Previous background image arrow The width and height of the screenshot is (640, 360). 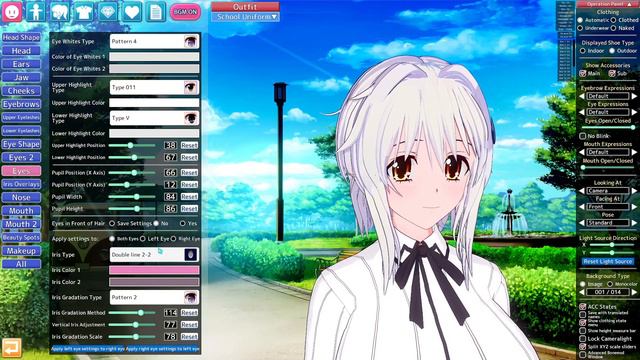[582, 292]
